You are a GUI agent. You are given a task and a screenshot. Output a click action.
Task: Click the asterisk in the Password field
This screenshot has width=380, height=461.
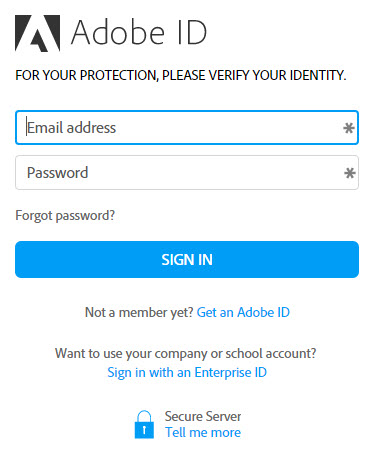click(349, 173)
